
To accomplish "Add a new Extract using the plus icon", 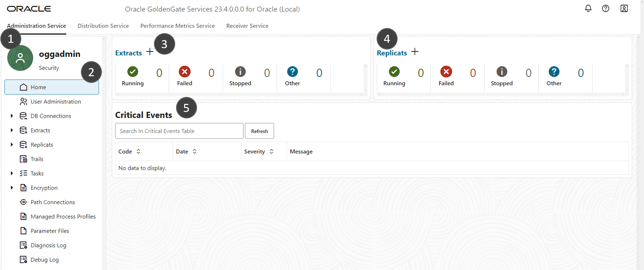I will (149, 52).
